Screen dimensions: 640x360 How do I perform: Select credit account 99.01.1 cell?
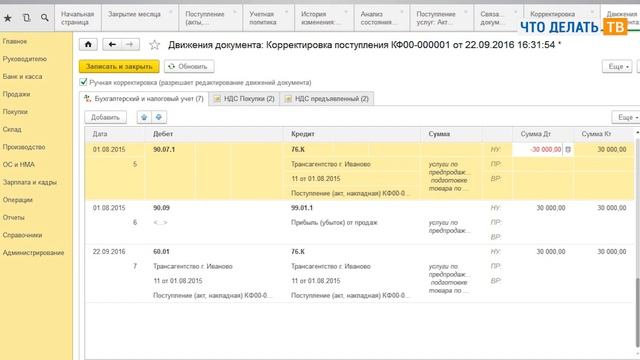[x=302, y=208]
